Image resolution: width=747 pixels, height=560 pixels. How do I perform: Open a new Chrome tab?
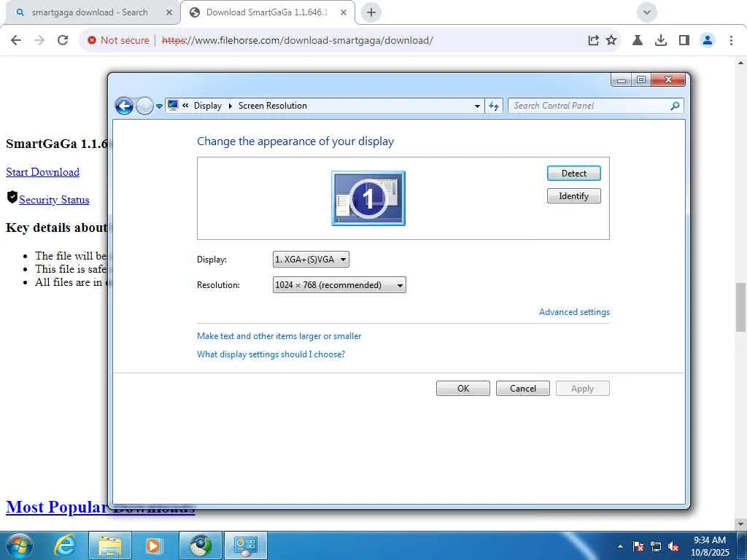(x=371, y=12)
